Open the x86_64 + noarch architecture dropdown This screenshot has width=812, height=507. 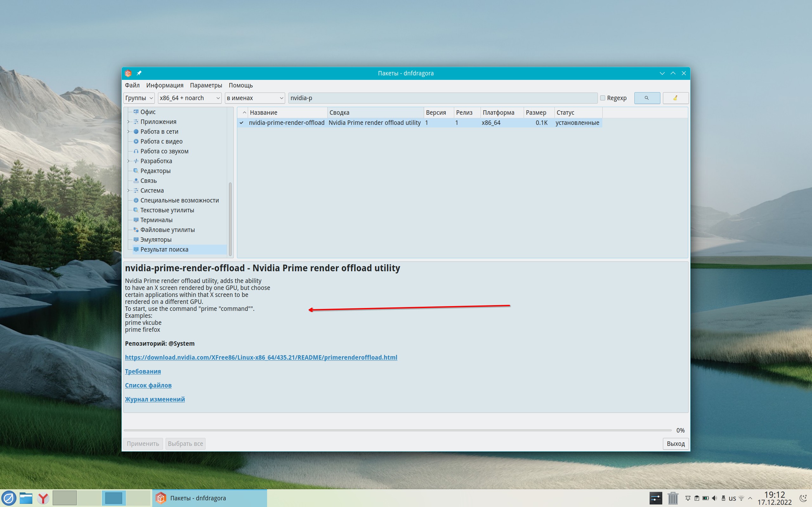pyautogui.click(x=190, y=98)
